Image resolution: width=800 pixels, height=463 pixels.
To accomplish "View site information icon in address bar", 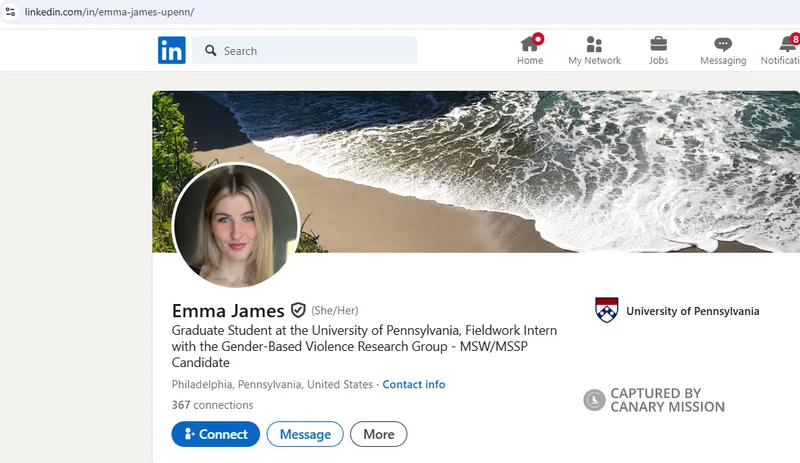I will (x=10, y=12).
